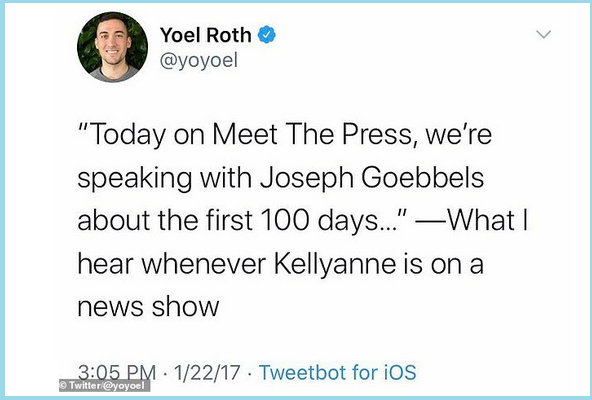This screenshot has width=592, height=400.
Task: Click the words Meet The Press
Action: (x=312, y=134)
